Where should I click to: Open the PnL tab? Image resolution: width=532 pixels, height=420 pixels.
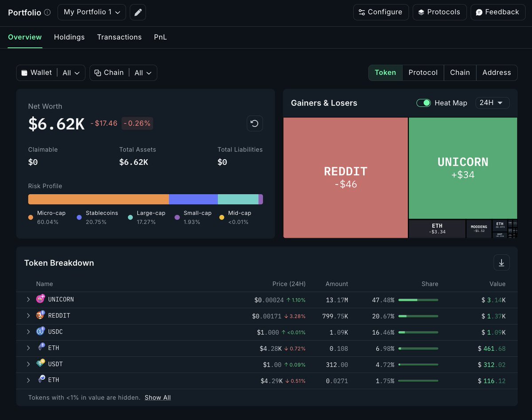tap(160, 37)
